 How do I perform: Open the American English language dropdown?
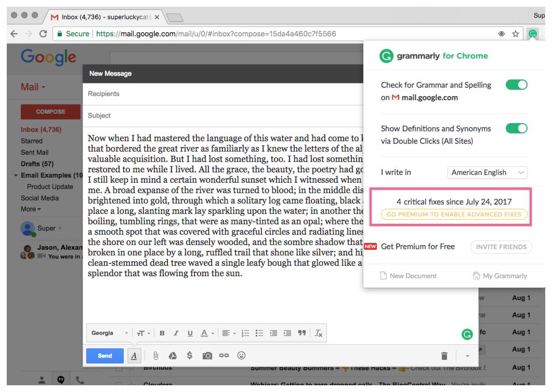[487, 172]
